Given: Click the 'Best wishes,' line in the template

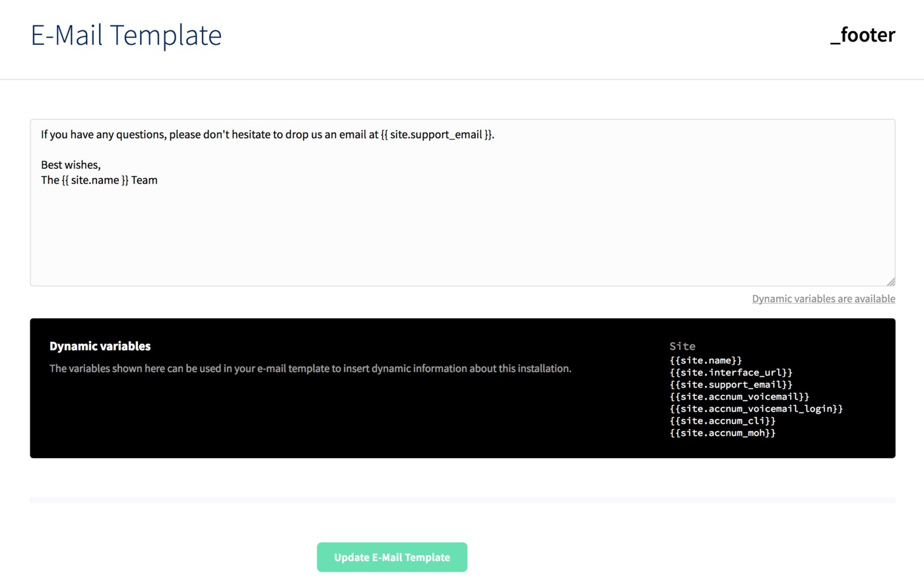Looking at the screenshot, I should (x=71, y=165).
